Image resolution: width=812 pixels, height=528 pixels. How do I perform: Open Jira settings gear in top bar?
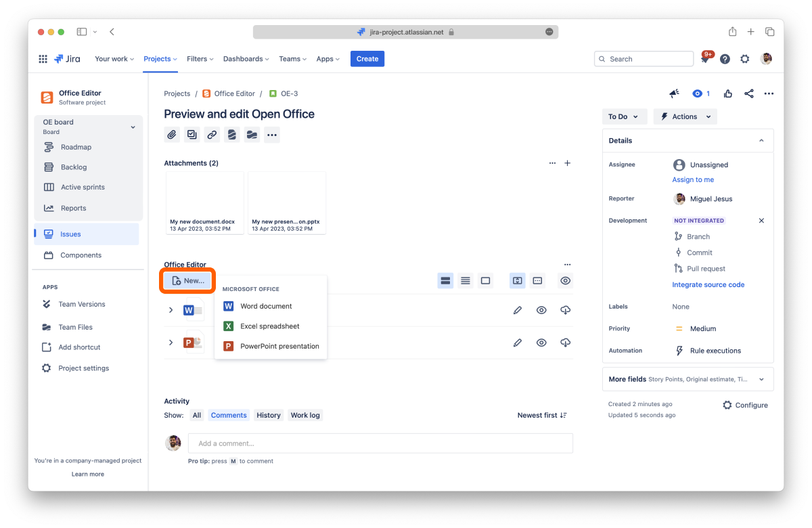point(745,59)
